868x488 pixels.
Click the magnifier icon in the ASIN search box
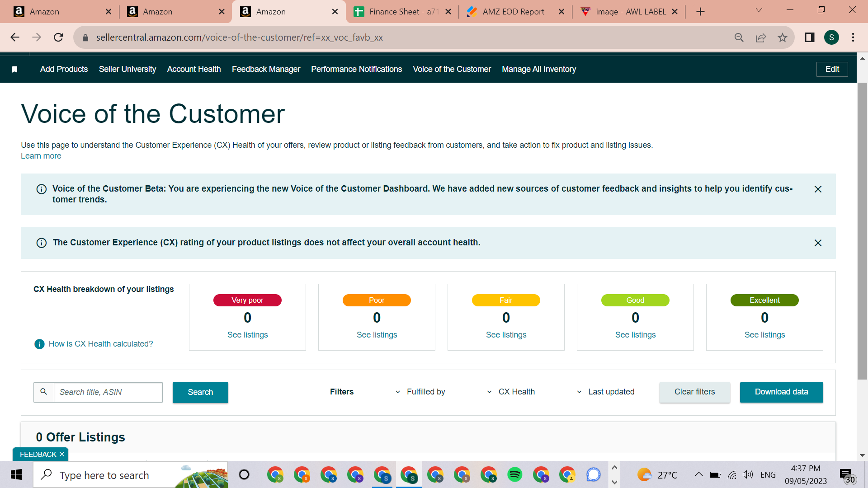point(44,392)
